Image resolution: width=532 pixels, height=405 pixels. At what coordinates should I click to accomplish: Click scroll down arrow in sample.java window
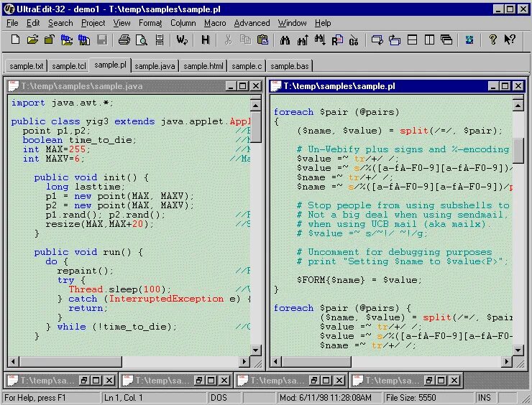[255, 350]
